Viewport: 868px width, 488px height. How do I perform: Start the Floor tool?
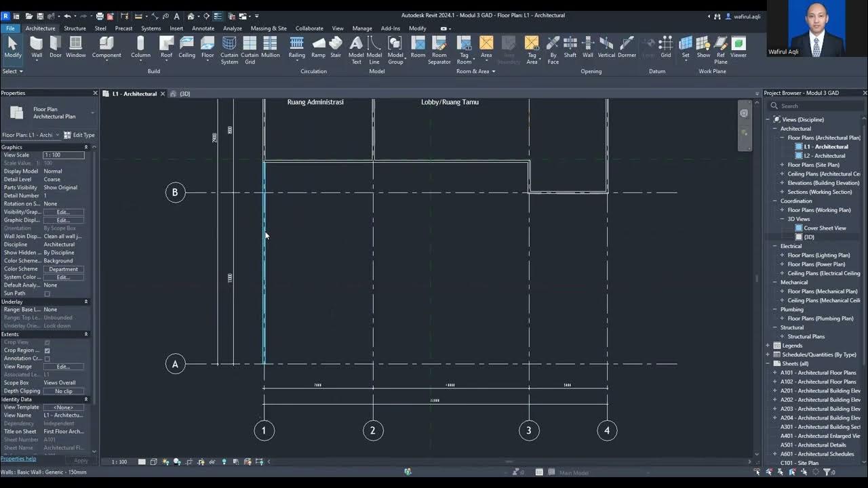tap(208, 47)
